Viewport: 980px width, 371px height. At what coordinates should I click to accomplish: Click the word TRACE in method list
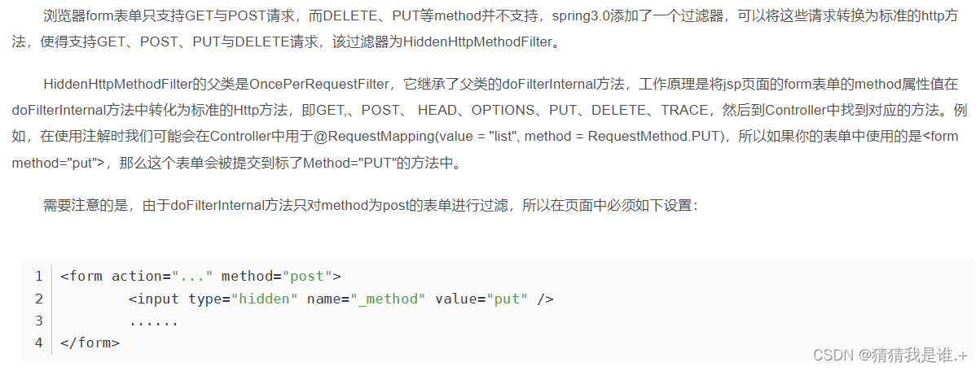[684, 110]
